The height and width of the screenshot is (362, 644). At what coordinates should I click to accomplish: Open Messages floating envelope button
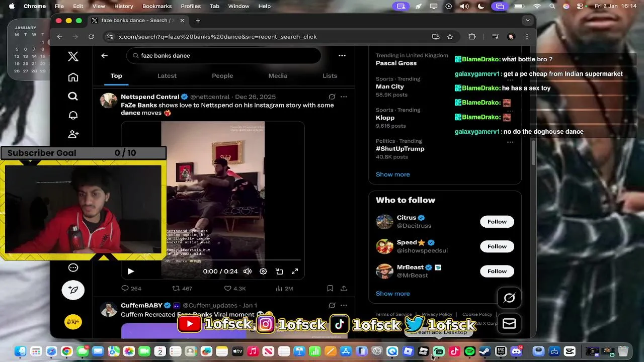[509, 323]
